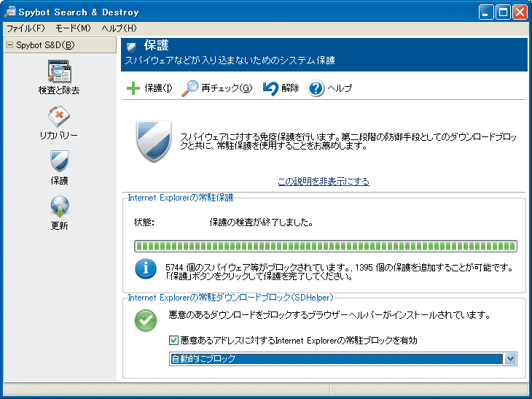Click the green checkmark SDHelper status icon

[146, 320]
